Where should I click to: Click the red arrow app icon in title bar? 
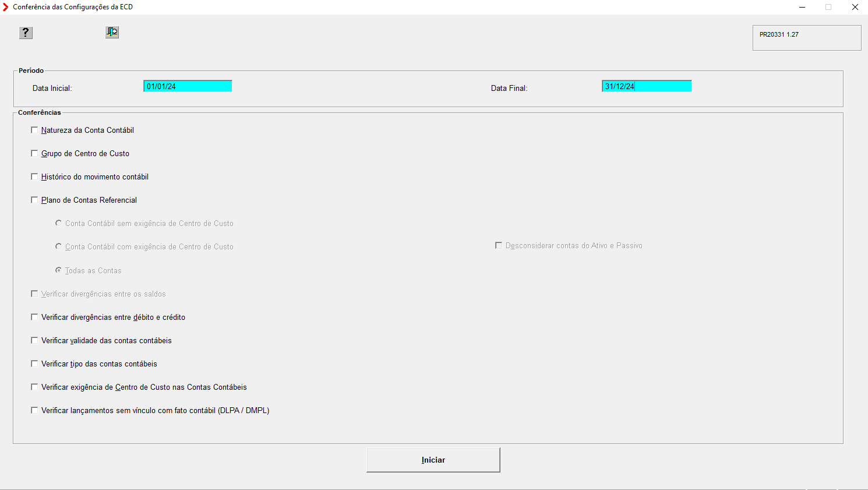click(x=6, y=7)
